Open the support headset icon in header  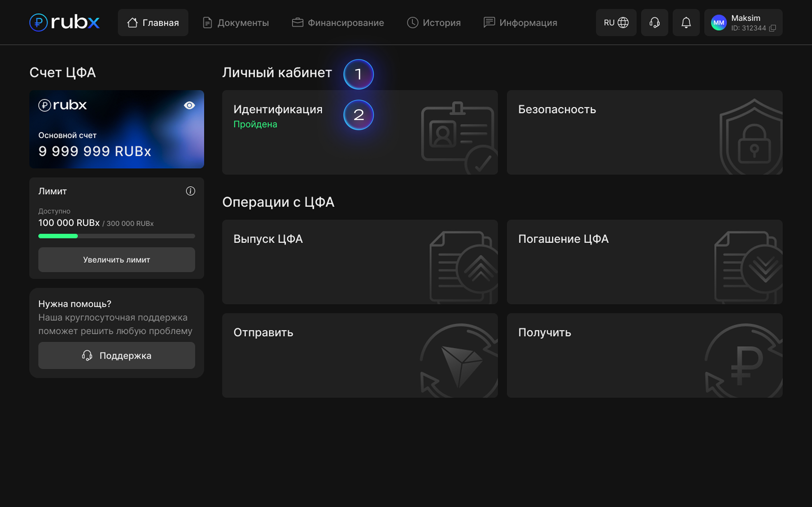(x=654, y=23)
